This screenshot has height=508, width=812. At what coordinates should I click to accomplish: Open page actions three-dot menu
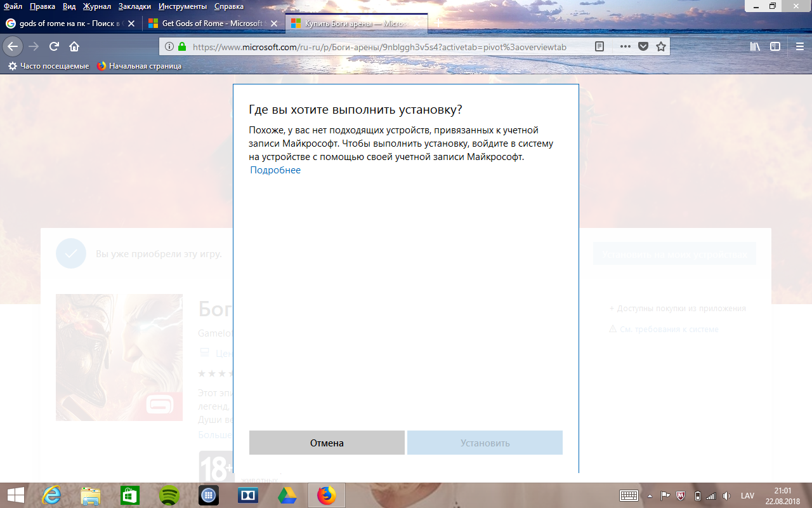tap(625, 46)
